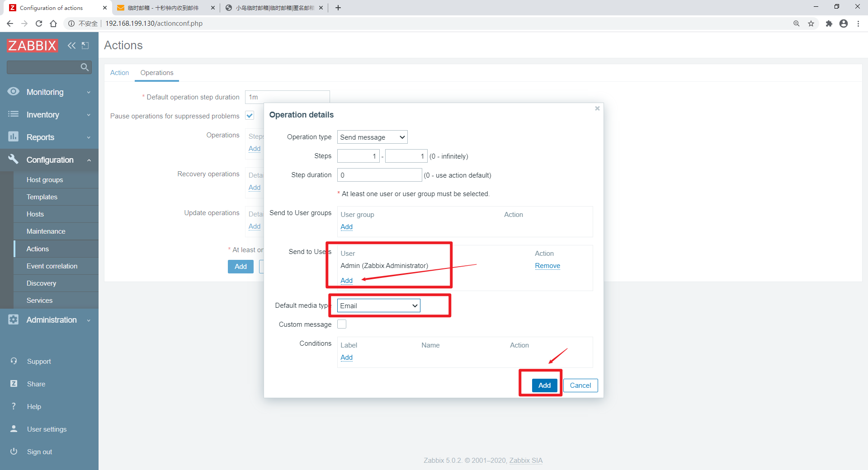Switch to the third browser tab
This screenshot has width=868, height=470.
tap(274, 8)
